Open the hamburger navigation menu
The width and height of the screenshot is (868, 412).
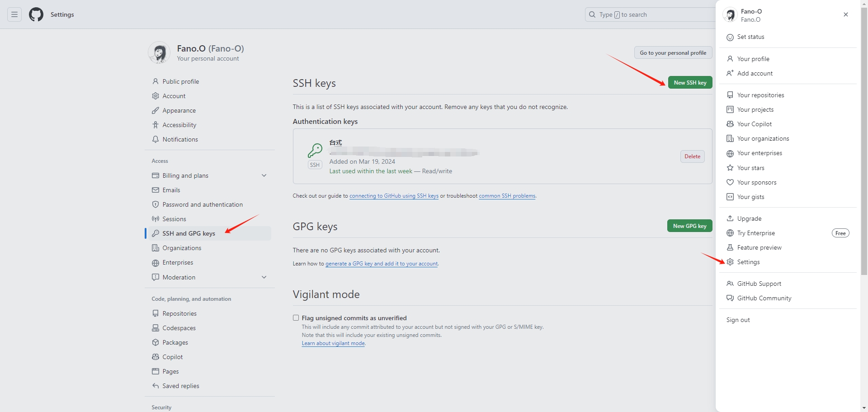pos(14,14)
